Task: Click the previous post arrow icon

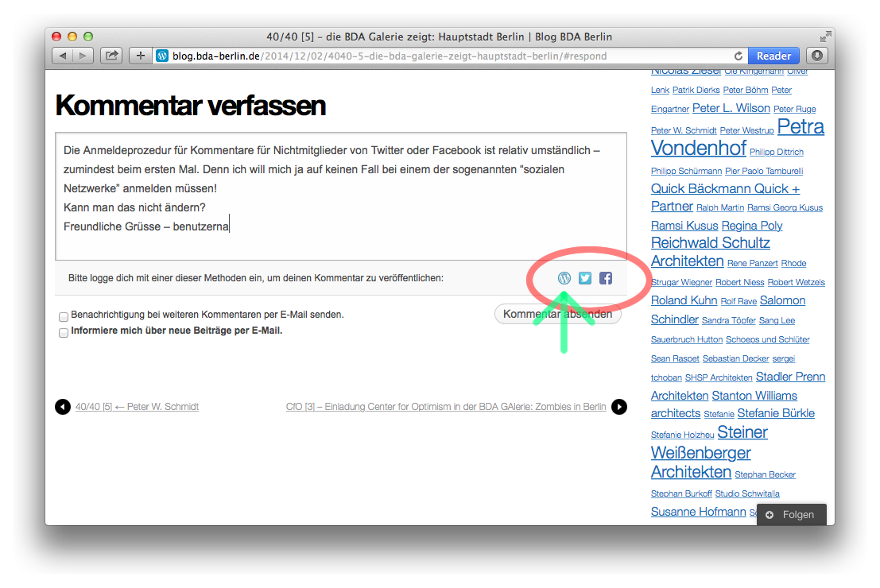Action: click(63, 407)
